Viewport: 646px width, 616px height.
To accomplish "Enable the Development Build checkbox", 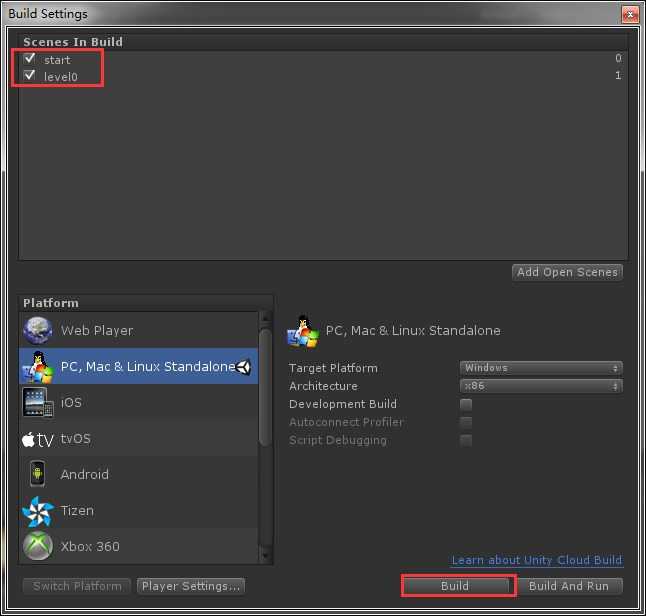I will point(466,404).
